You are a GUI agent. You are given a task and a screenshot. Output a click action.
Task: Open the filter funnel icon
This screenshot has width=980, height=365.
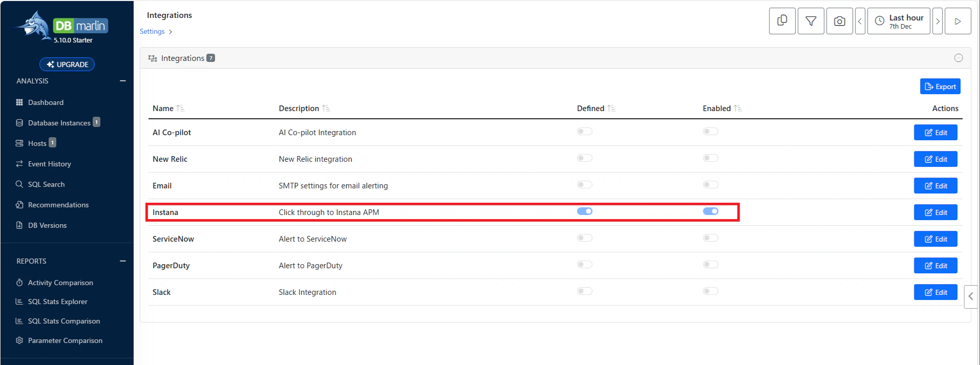tap(811, 21)
